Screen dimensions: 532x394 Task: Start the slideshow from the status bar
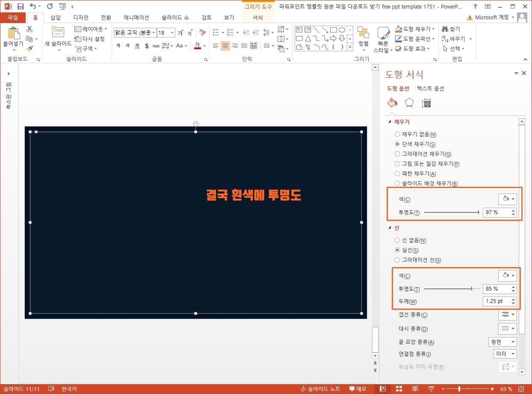click(x=431, y=388)
